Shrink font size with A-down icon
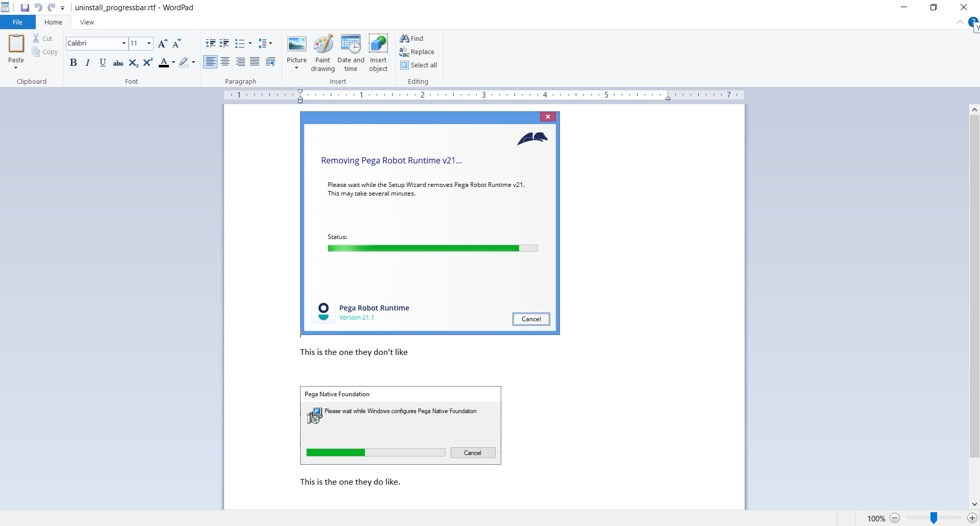Viewport: 980px width, 526px height. (x=177, y=43)
